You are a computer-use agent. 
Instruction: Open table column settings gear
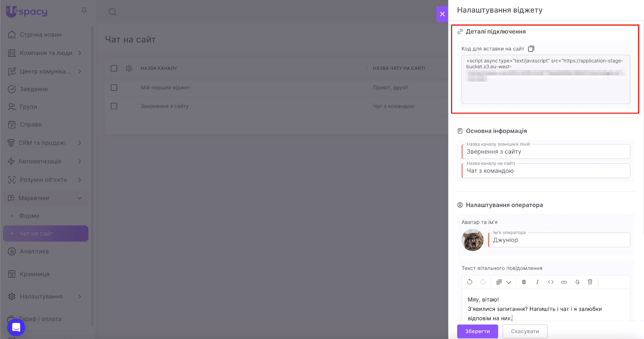[x=129, y=68]
